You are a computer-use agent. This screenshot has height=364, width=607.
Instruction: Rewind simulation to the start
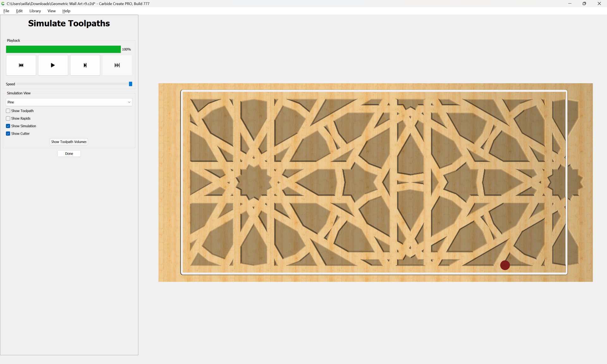(x=21, y=65)
